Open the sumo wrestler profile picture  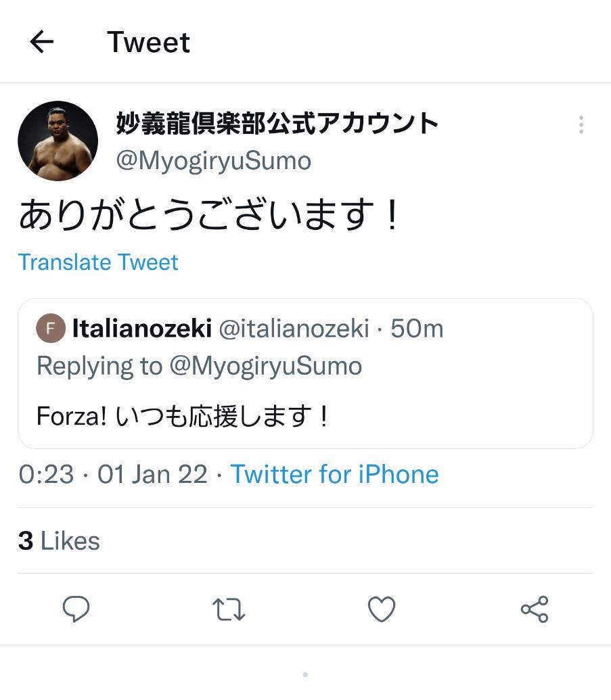point(58,141)
